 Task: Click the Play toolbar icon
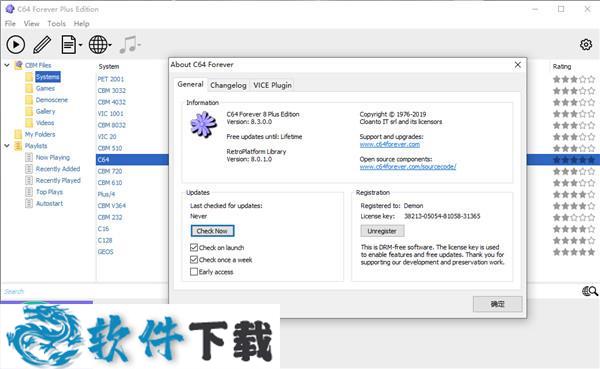click(x=16, y=45)
